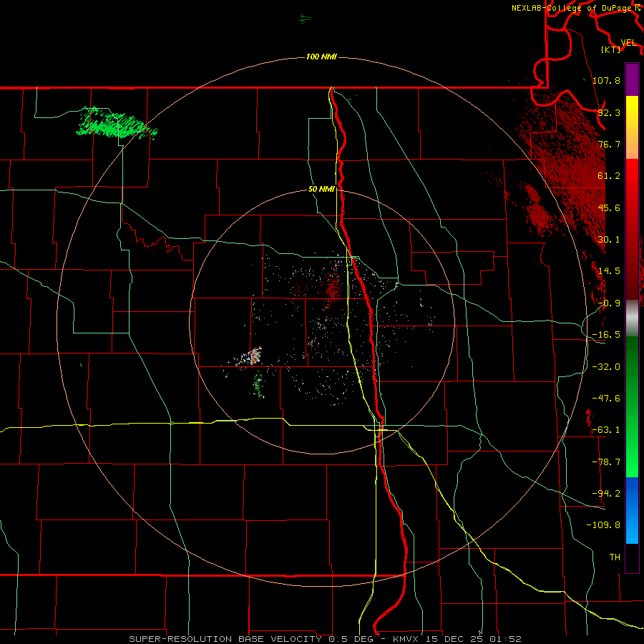This screenshot has width=644, height=644.
Task: Select the 61.2 value on the velocity scale
Action: click(x=609, y=176)
